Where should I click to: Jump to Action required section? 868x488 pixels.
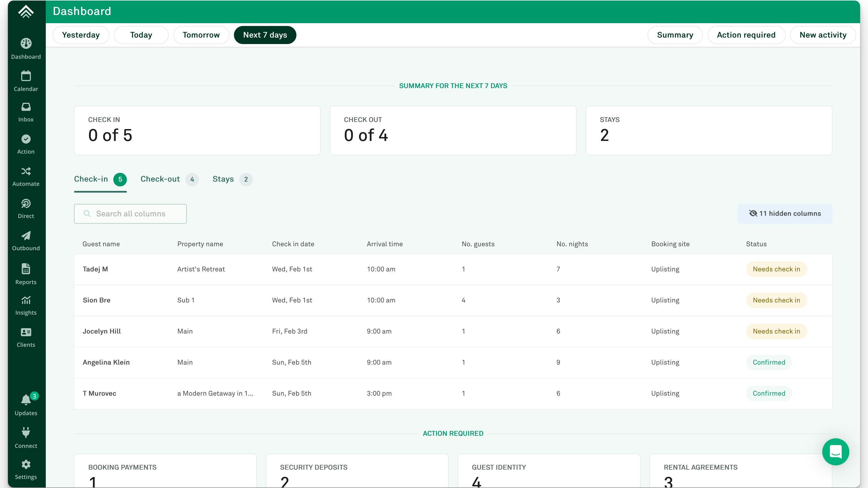[746, 35]
